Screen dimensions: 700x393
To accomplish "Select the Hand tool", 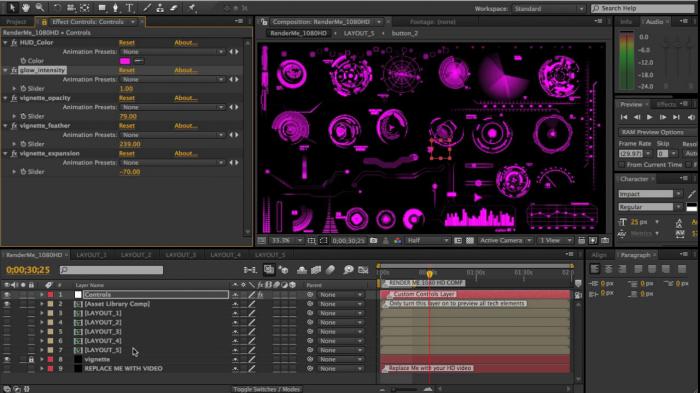I will click(x=26, y=8).
